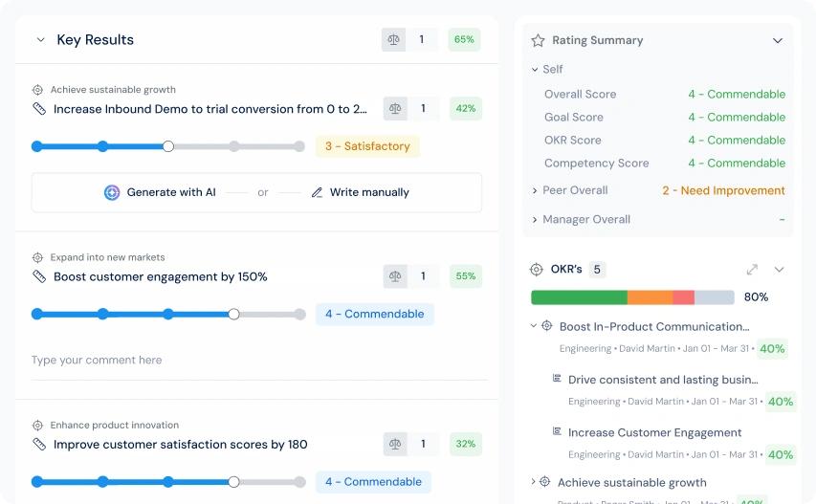Click the star icon in Rating Summary
The height and width of the screenshot is (504, 816).
[x=539, y=40]
